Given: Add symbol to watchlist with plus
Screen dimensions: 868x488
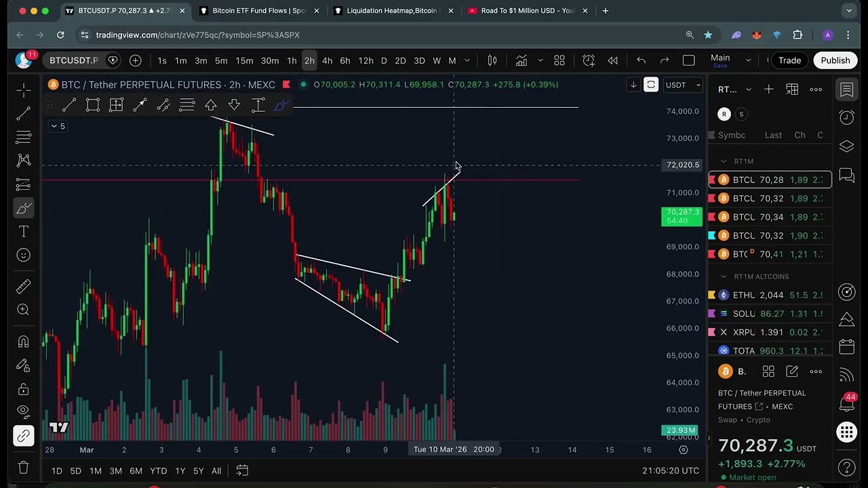Looking at the screenshot, I should coord(769,89).
